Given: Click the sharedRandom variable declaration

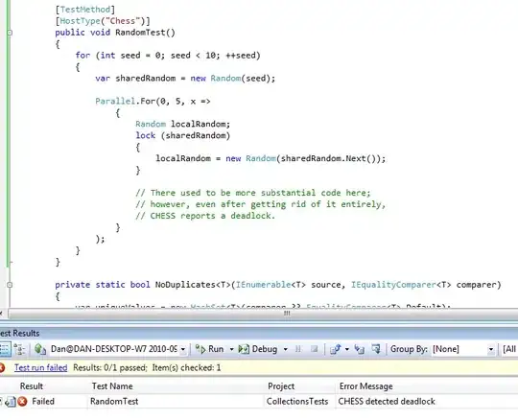Looking at the screenshot, I should pos(146,79).
